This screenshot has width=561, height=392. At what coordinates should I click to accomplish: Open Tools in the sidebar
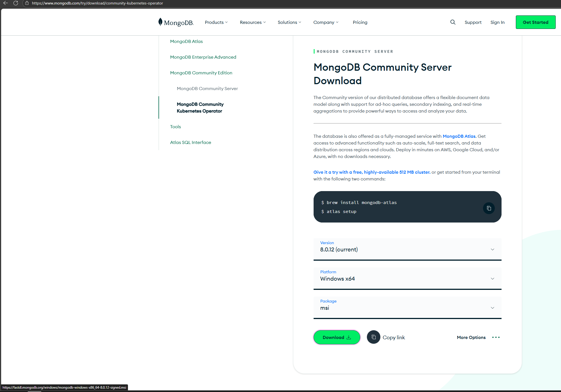pos(175,127)
